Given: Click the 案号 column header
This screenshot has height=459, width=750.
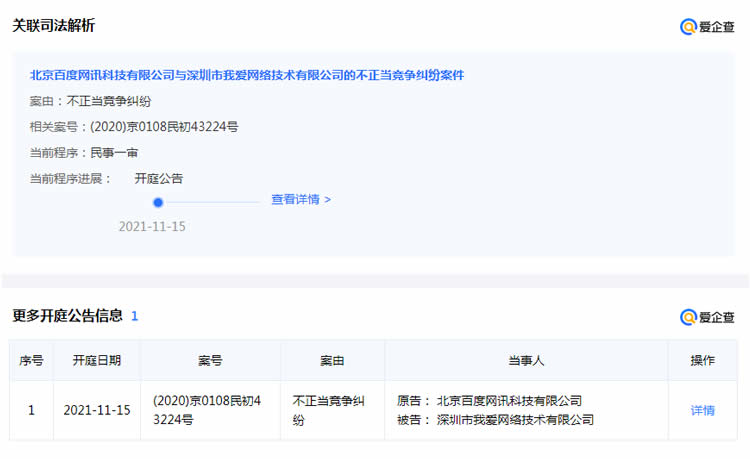Looking at the screenshot, I should click(210, 361).
